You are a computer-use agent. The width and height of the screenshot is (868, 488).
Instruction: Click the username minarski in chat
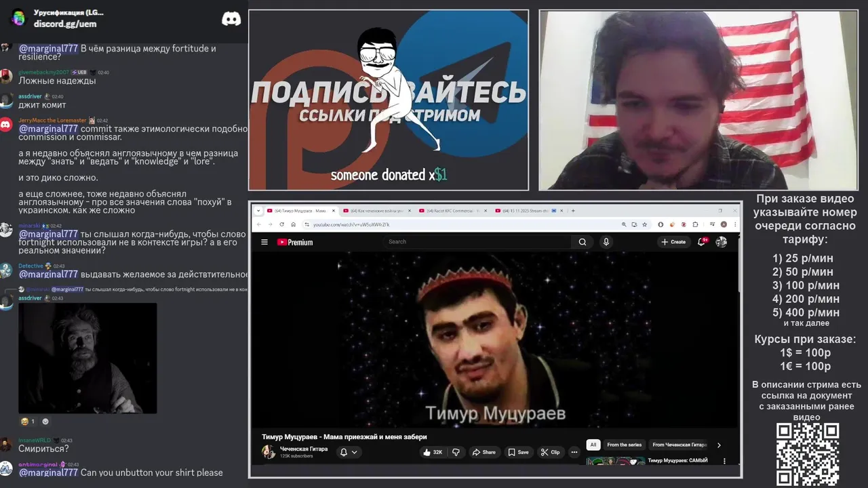pyautogui.click(x=30, y=226)
